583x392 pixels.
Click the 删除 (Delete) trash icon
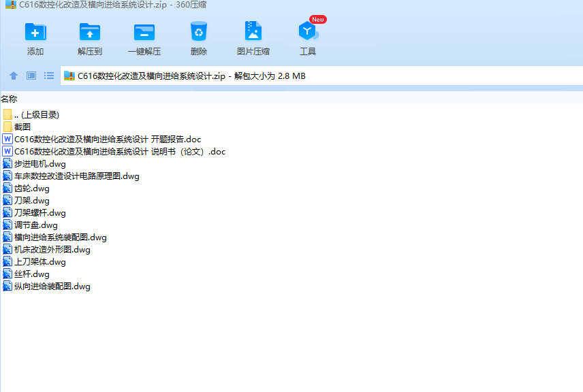click(x=199, y=31)
